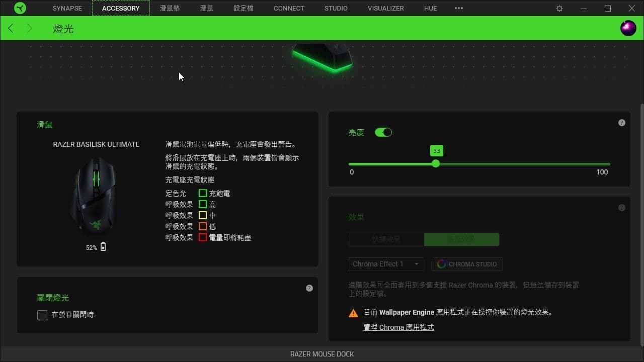
Task: Switch to the 設定檔 tab
Action: [244, 8]
